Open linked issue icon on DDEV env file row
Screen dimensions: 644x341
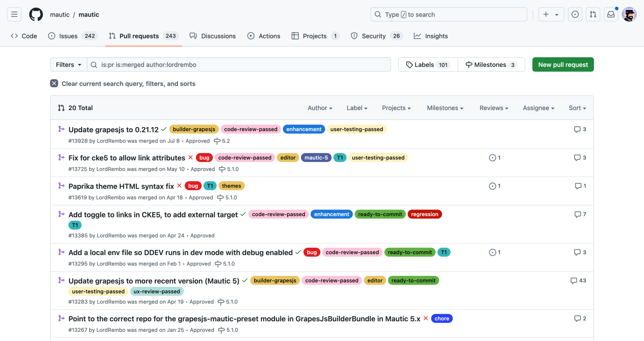(x=495, y=252)
